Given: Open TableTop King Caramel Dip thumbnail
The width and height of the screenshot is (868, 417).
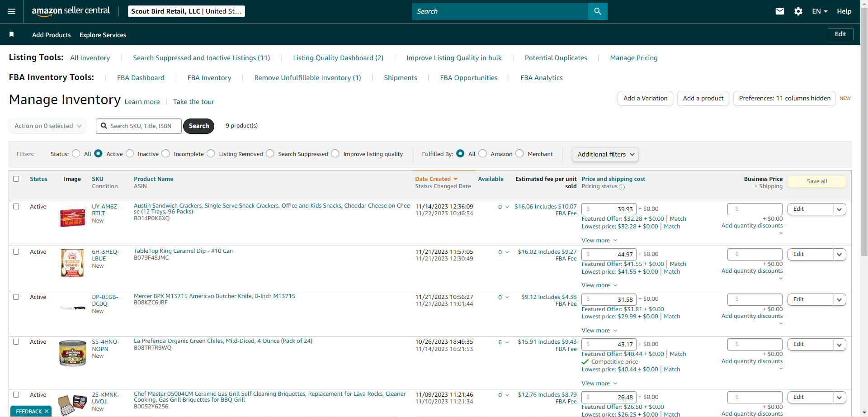Looking at the screenshot, I should tap(72, 263).
